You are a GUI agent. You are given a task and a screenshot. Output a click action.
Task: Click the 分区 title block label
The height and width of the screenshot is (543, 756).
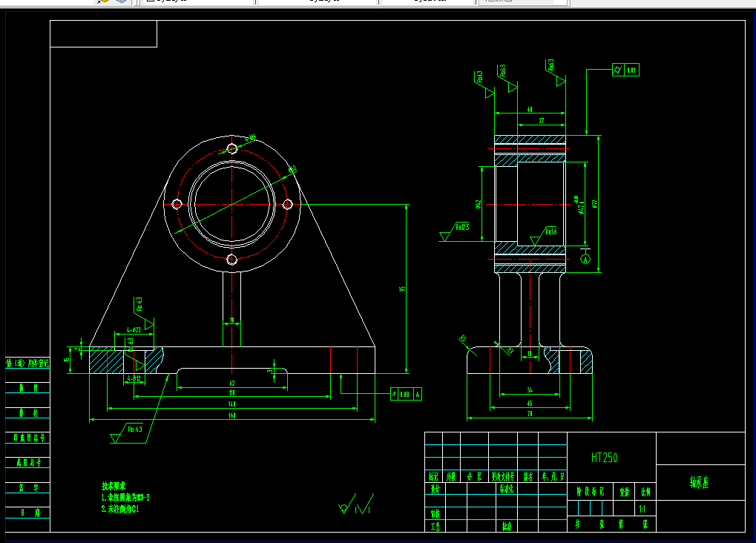pyautogui.click(x=474, y=476)
